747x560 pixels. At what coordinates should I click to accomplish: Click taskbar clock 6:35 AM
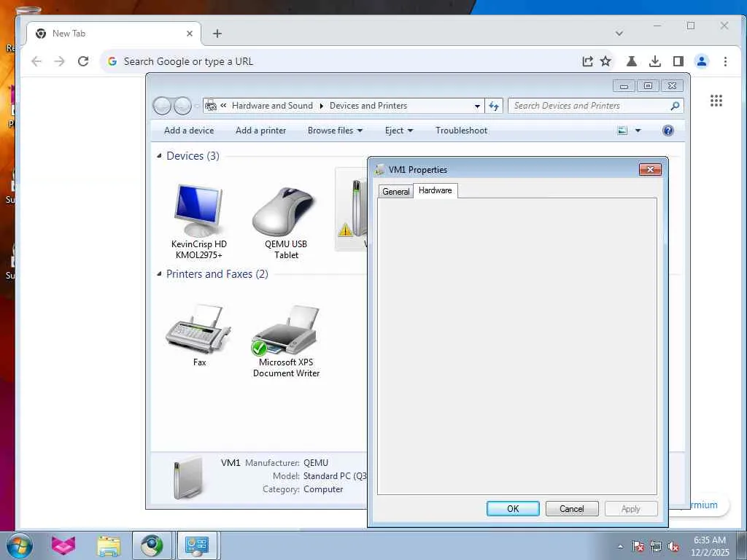click(x=710, y=546)
